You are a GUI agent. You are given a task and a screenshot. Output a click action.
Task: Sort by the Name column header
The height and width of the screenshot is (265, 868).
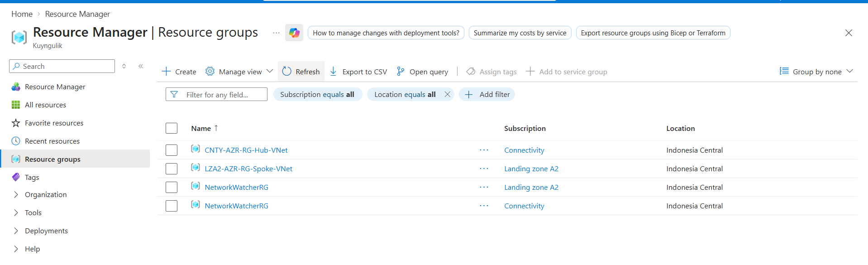[x=201, y=128]
